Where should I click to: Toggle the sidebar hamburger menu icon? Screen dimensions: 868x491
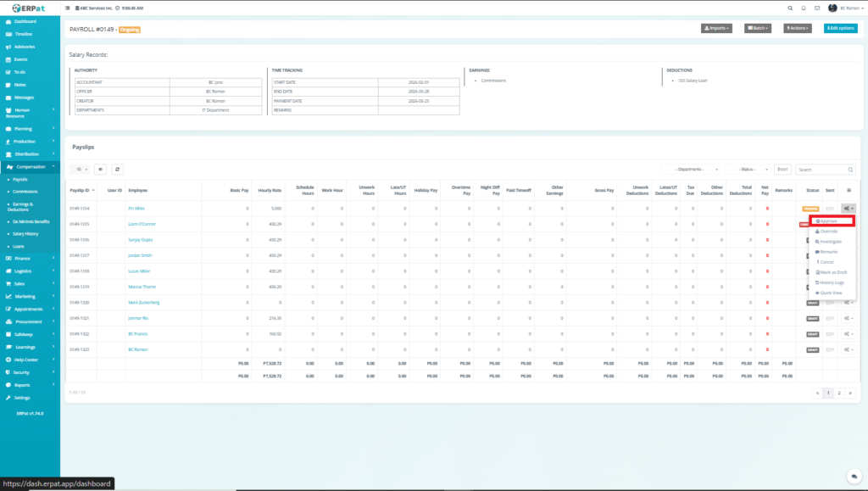(68, 8)
